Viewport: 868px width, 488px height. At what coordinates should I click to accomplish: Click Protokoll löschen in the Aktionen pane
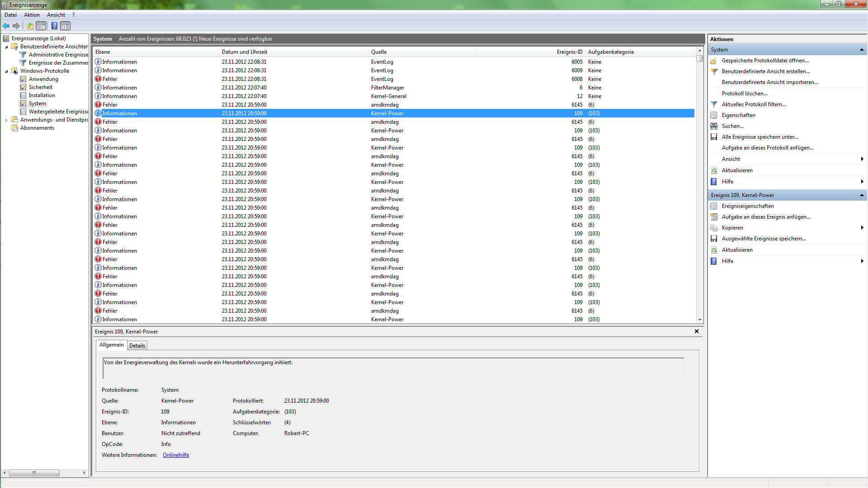pyautogui.click(x=744, y=94)
